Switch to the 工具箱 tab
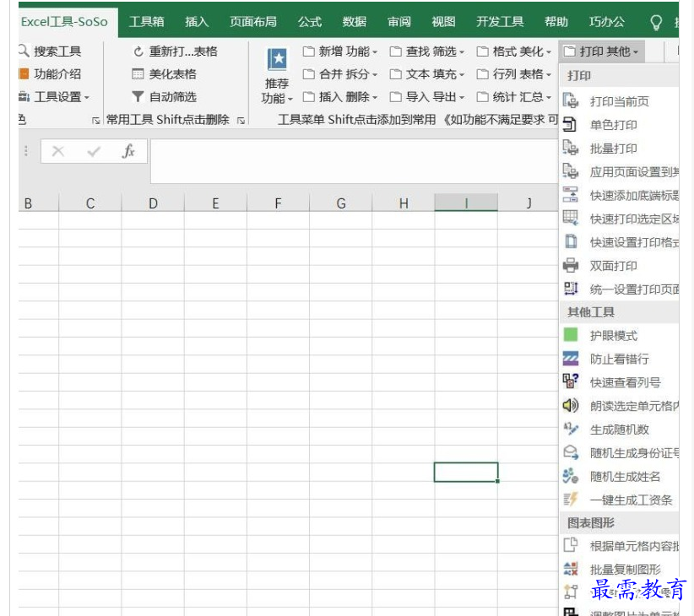Image resolution: width=694 pixels, height=616 pixels. (x=147, y=22)
